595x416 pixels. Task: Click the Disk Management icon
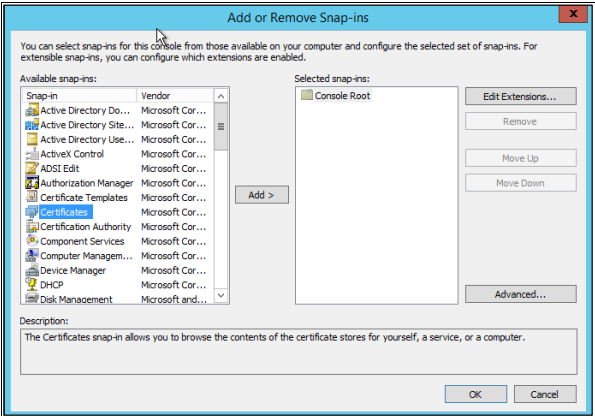point(32,298)
